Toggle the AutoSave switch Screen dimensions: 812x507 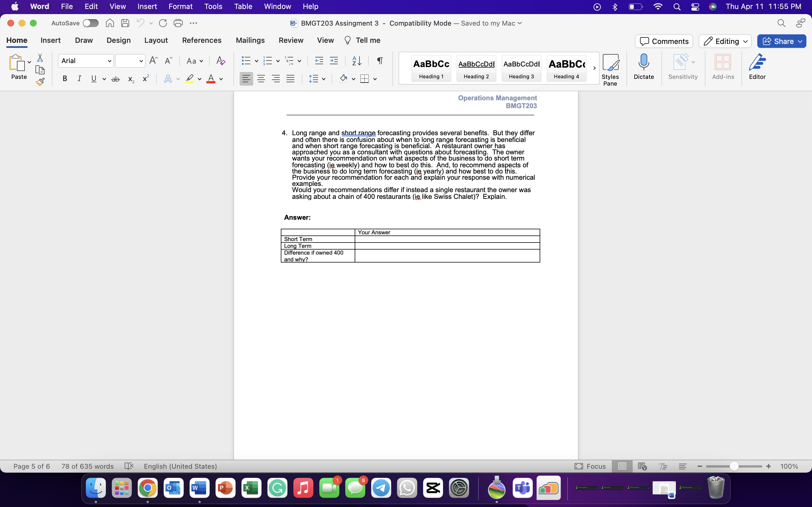tap(91, 23)
